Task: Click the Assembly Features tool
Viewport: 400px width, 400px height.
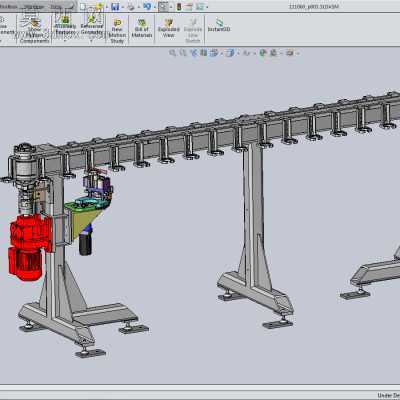Action: pos(65,26)
